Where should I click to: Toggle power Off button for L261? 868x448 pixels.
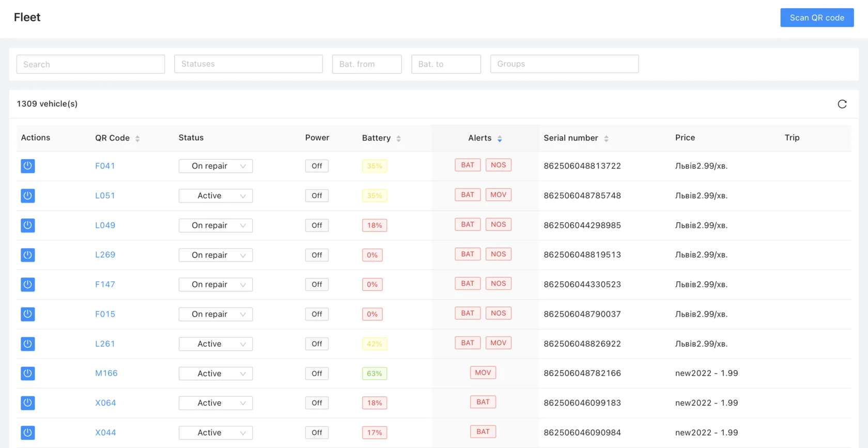point(317,344)
